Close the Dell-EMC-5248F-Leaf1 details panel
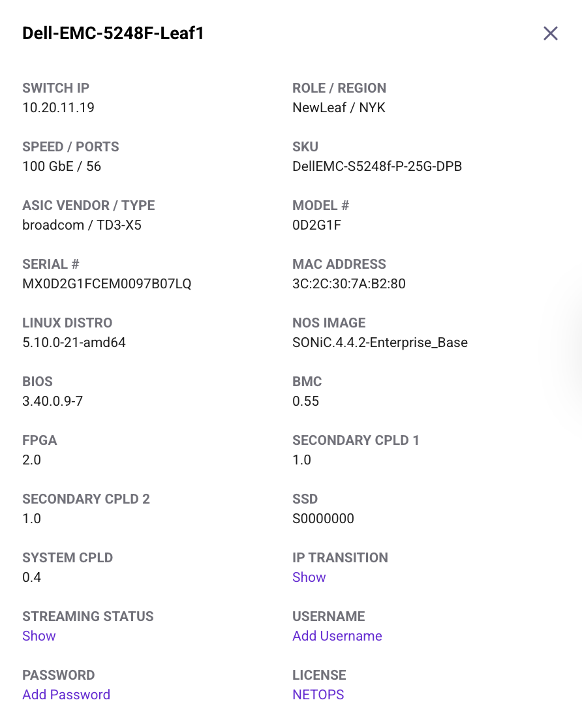The height and width of the screenshot is (728, 582). 551,33
